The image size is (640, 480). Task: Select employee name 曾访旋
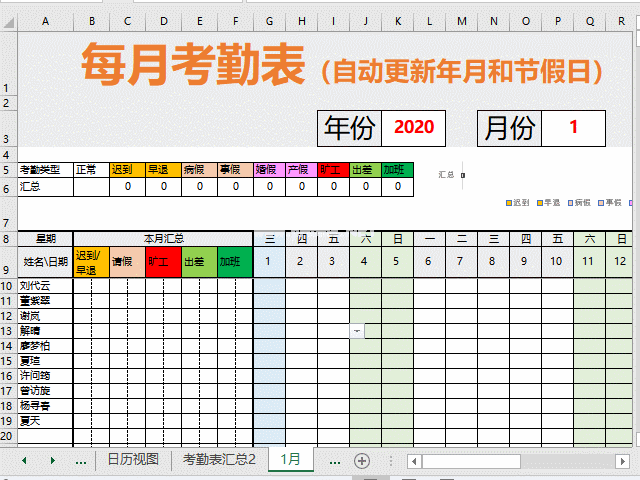click(45, 391)
